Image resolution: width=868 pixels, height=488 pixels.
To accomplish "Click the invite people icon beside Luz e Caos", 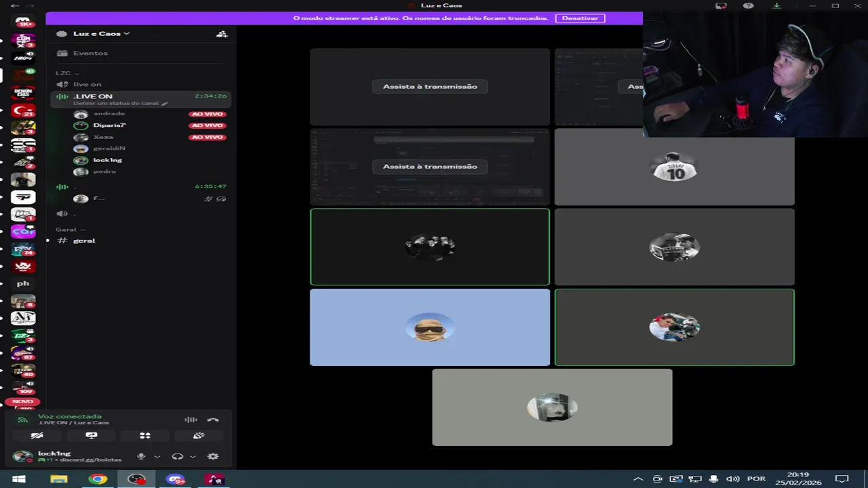I will [222, 33].
